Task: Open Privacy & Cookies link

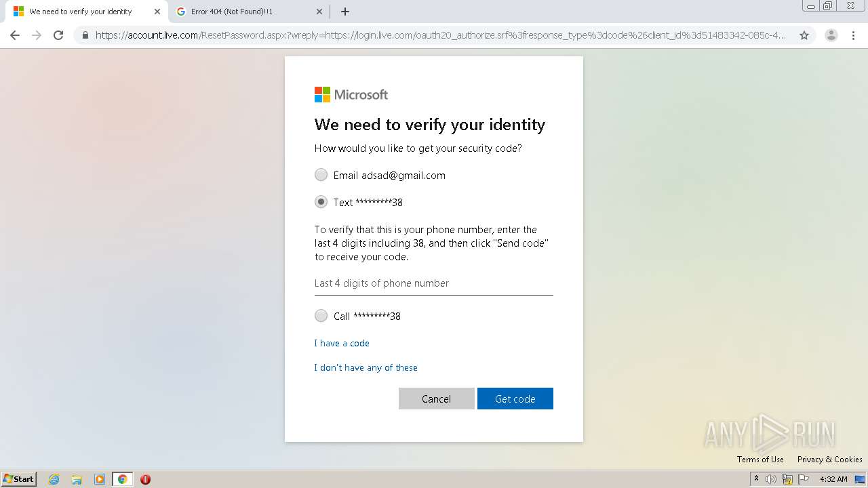Action: 830,460
